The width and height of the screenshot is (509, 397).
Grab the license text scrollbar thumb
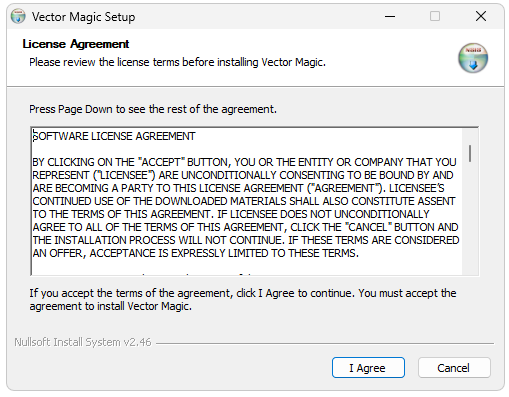pos(470,153)
